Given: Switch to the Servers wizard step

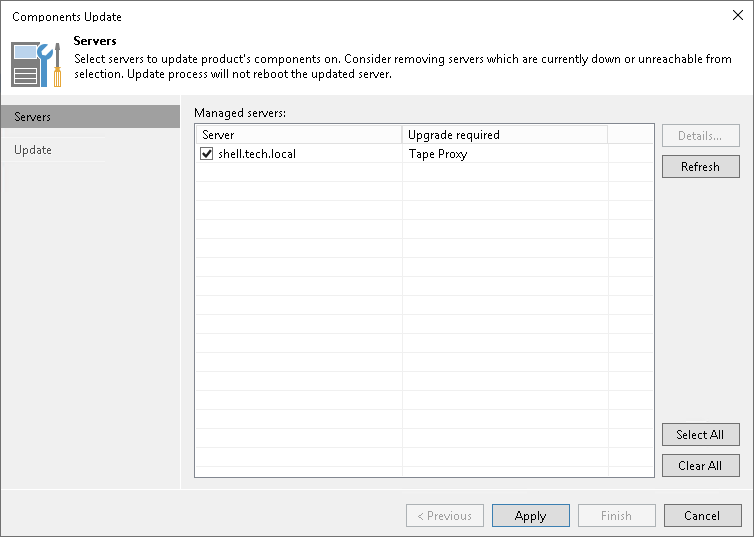Looking at the screenshot, I should coord(90,117).
